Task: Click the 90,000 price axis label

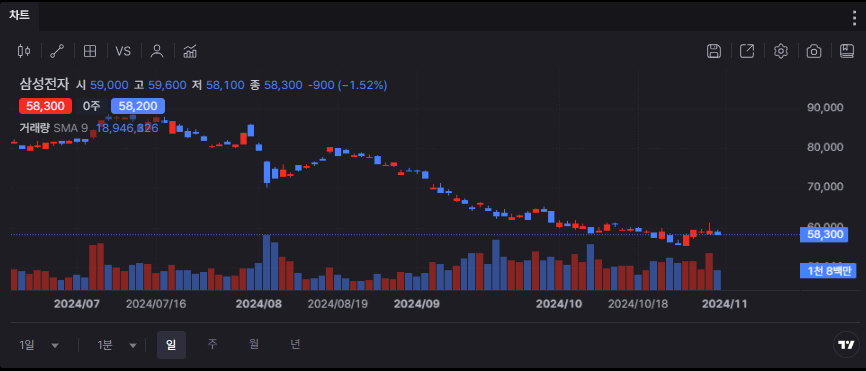Action: pyautogui.click(x=826, y=107)
